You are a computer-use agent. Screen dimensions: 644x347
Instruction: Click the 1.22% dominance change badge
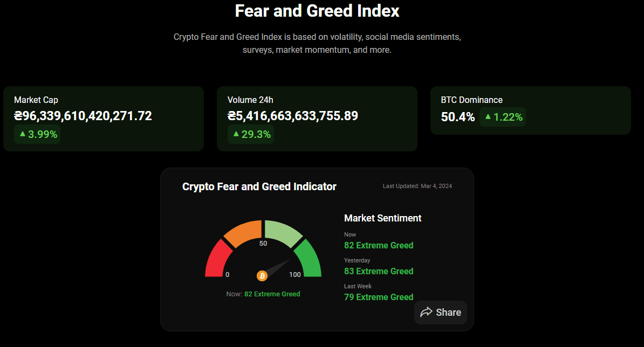503,117
